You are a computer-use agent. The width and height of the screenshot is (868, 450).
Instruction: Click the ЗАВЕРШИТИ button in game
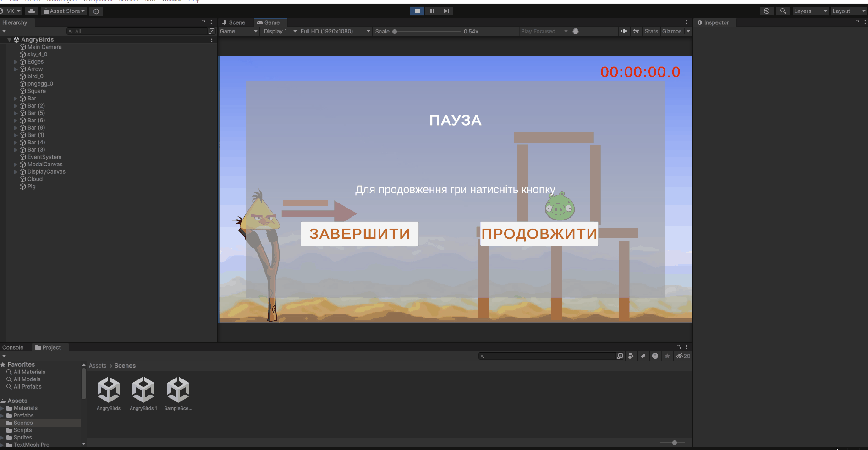360,234
